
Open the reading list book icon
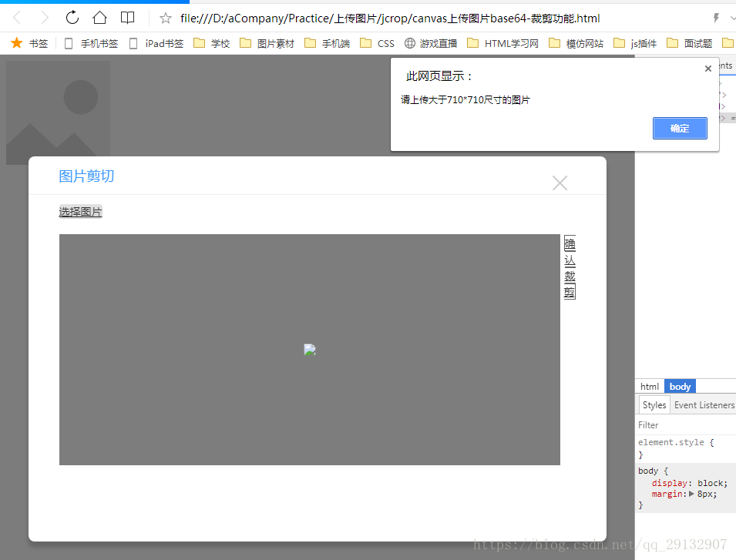[128, 17]
